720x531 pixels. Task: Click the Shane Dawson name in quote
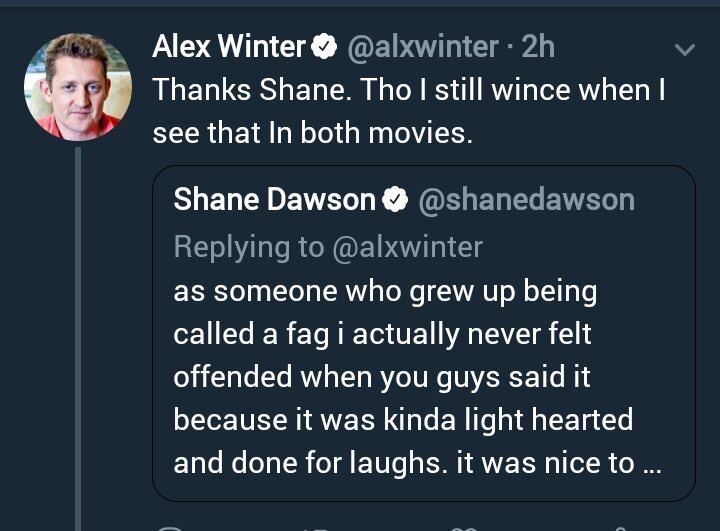coord(274,200)
